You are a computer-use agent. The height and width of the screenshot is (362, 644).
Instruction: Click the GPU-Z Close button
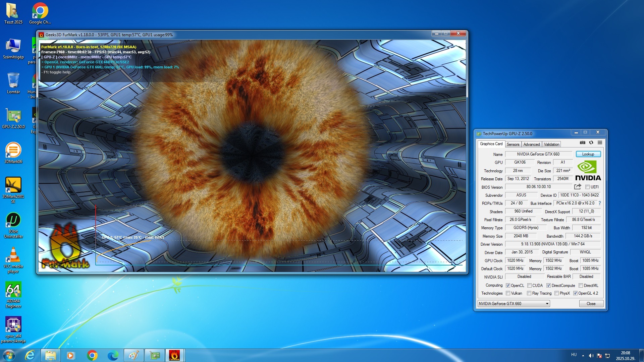click(x=591, y=304)
